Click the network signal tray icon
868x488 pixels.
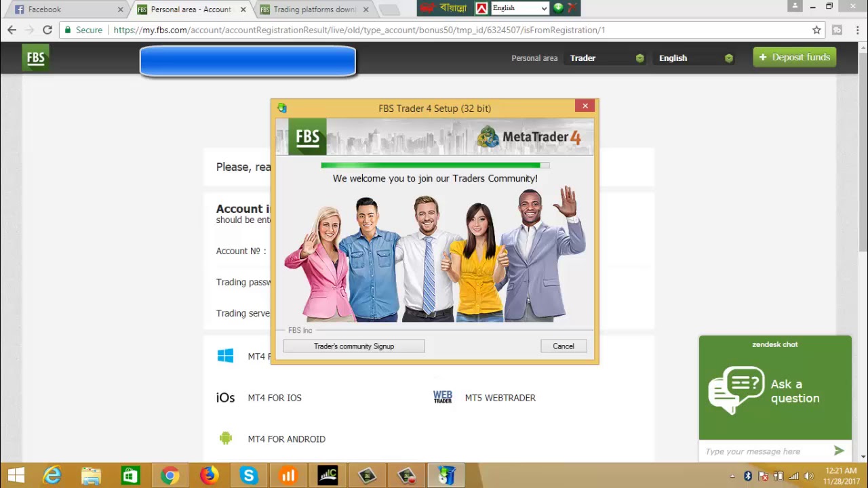[793, 476]
